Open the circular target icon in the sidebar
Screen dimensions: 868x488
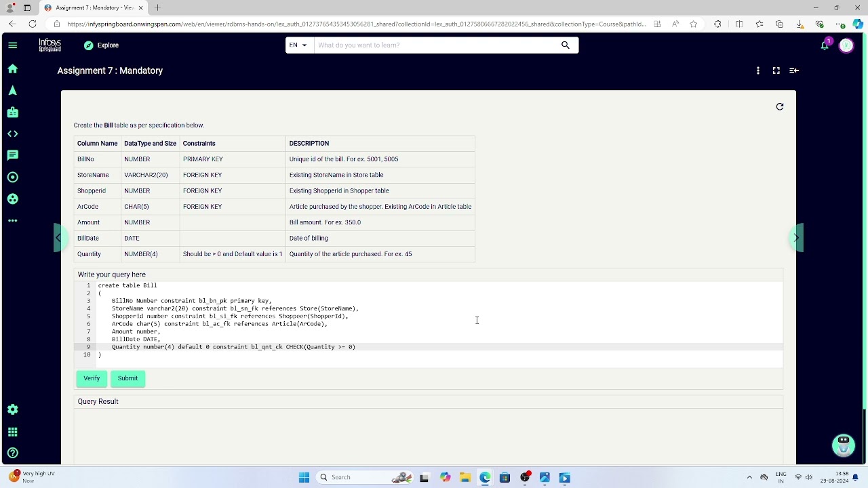tap(12, 178)
